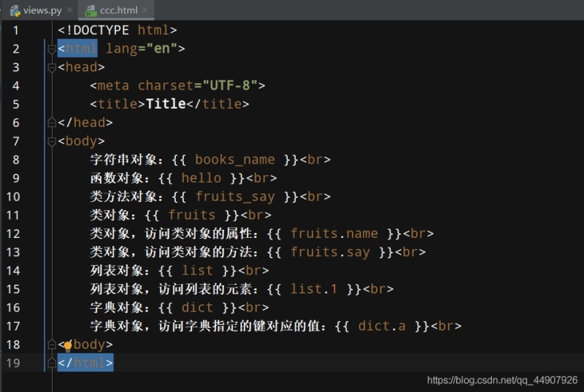
Task: Click the 字典对象 label on line 16
Action: pos(117,307)
